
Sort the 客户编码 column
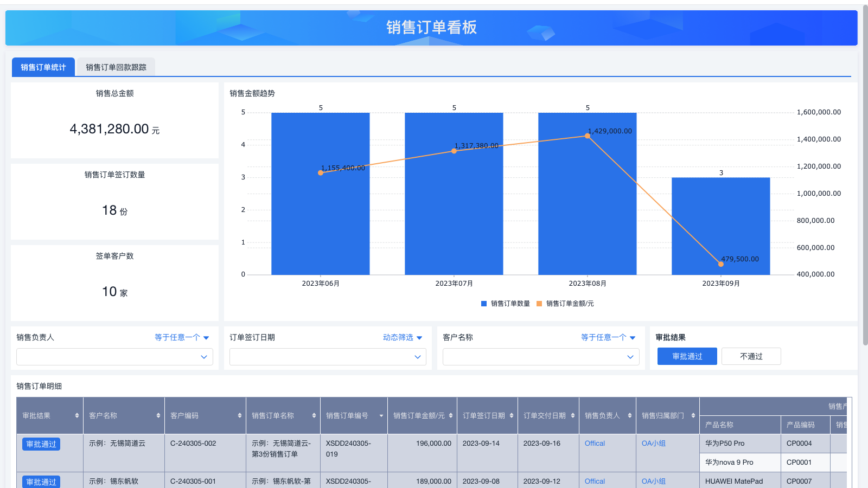(x=239, y=415)
